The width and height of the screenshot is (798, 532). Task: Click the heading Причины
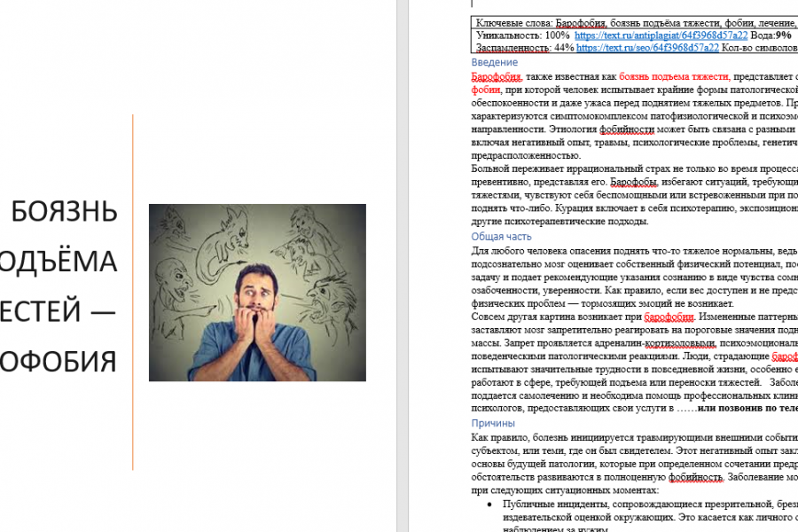tap(493, 423)
